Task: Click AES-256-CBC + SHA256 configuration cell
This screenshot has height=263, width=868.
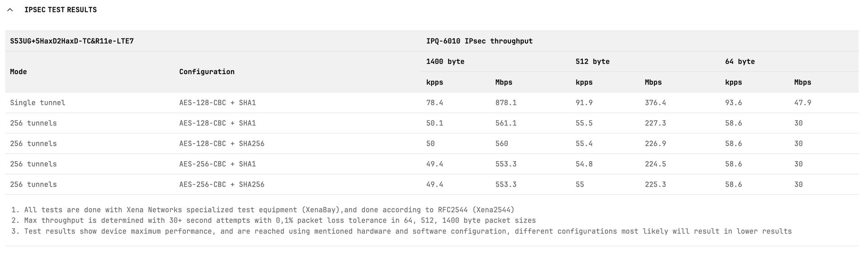Action: [x=222, y=184]
